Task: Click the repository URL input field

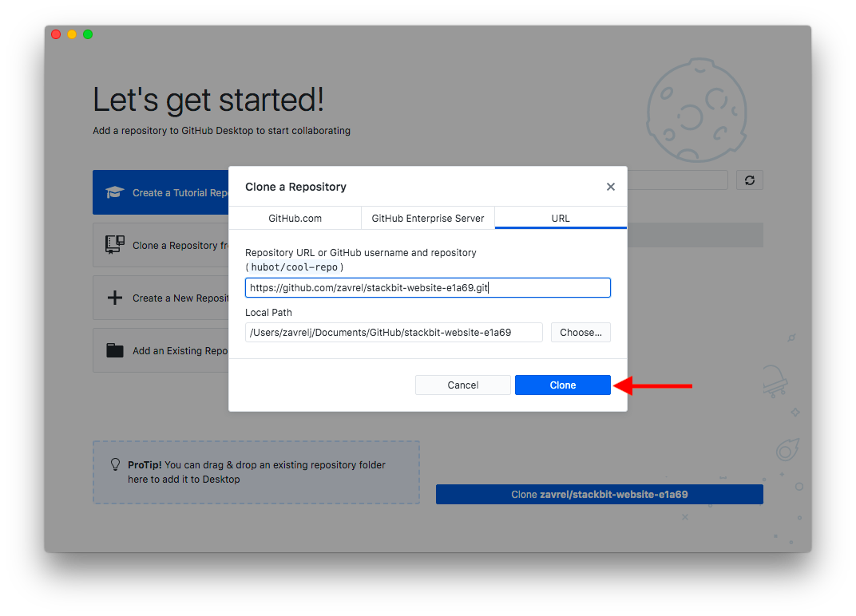Action: tap(427, 287)
